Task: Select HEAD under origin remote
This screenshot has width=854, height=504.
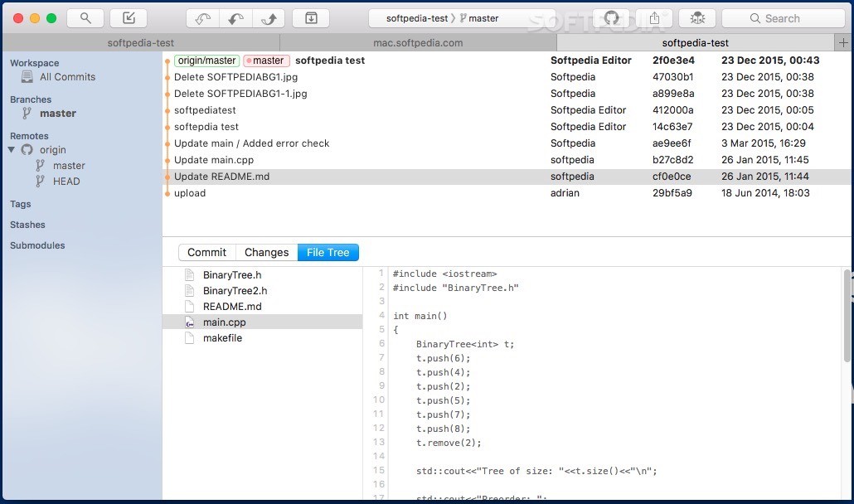Action: 66,182
